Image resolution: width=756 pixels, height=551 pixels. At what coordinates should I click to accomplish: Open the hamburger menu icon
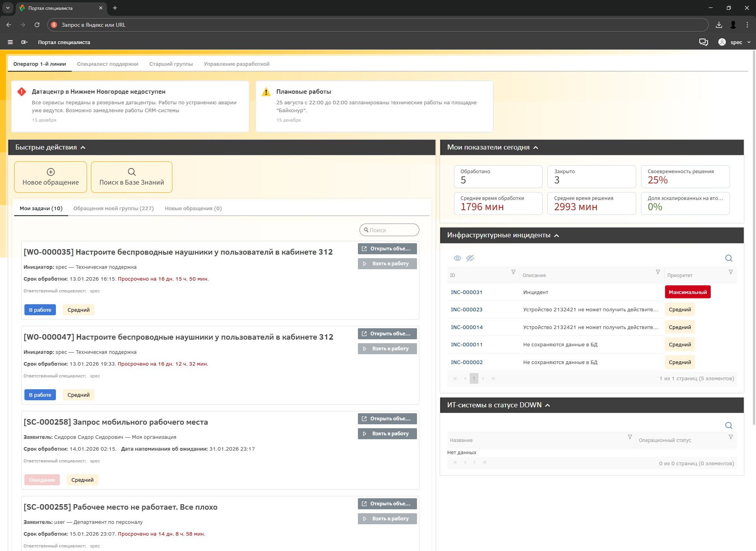pyautogui.click(x=10, y=42)
